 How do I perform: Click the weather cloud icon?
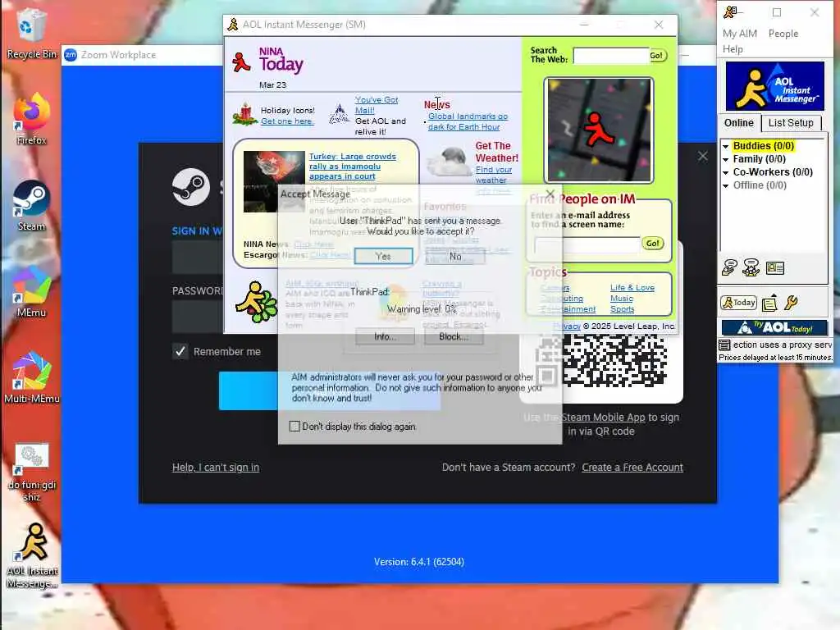tap(449, 162)
